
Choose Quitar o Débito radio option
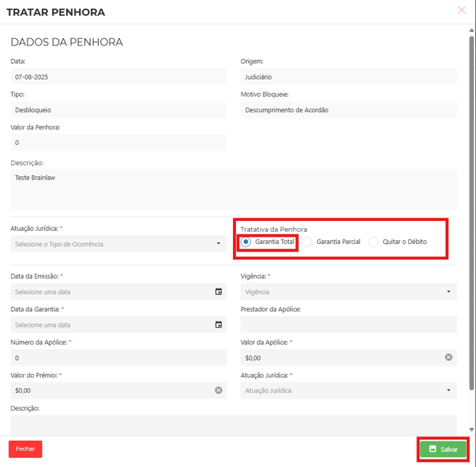[x=373, y=242]
